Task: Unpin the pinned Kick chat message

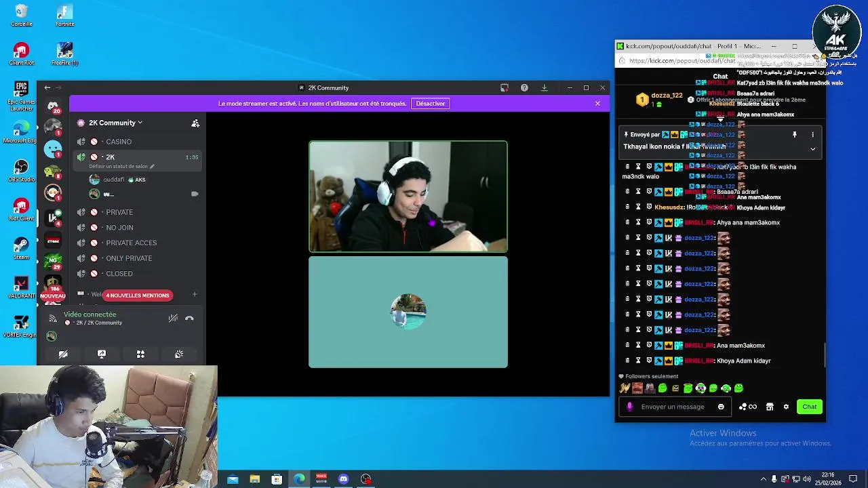Action: tap(795, 135)
